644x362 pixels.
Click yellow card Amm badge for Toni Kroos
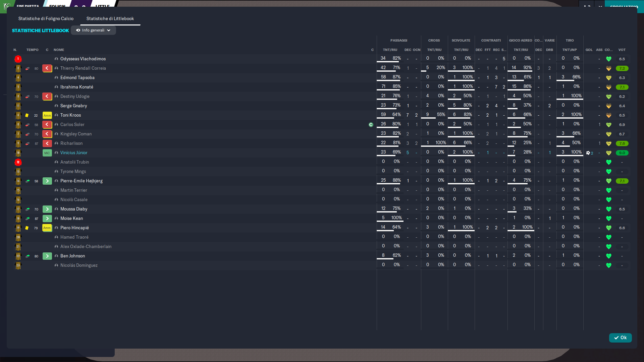pos(47,115)
